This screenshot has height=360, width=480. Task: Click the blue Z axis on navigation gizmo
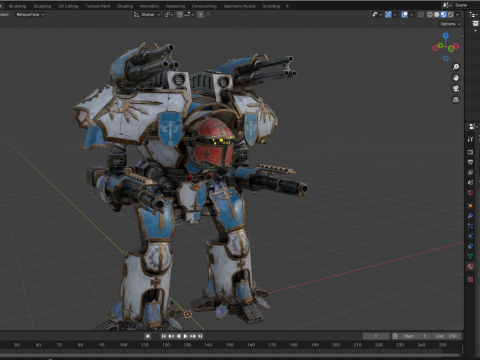pyautogui.click(x=446, y=35)
